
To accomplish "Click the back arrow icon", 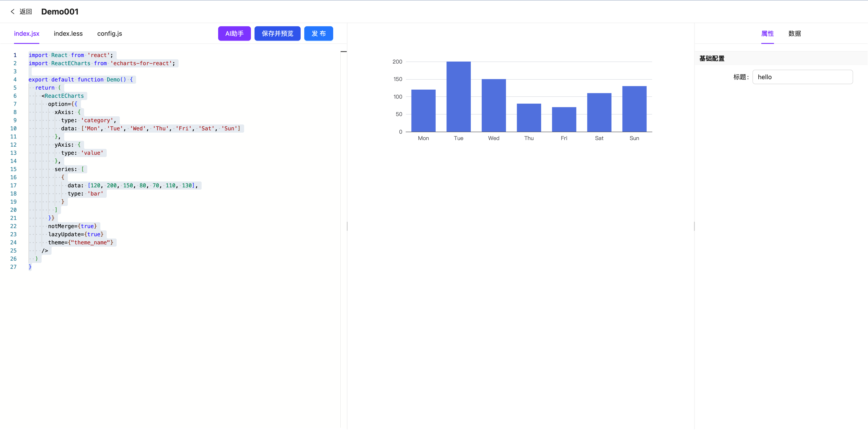I will tap(12, 12).
